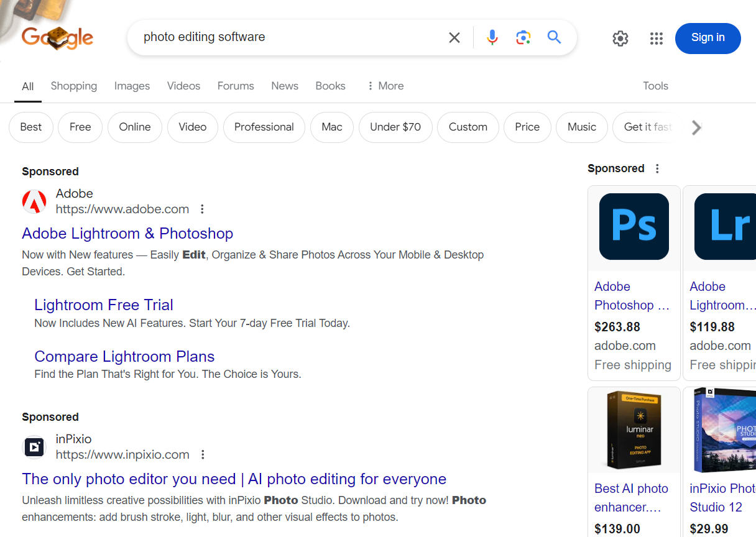Open the Adobe Lightroom product link
This screenshot has height=537, width=756.
[721, 296]
